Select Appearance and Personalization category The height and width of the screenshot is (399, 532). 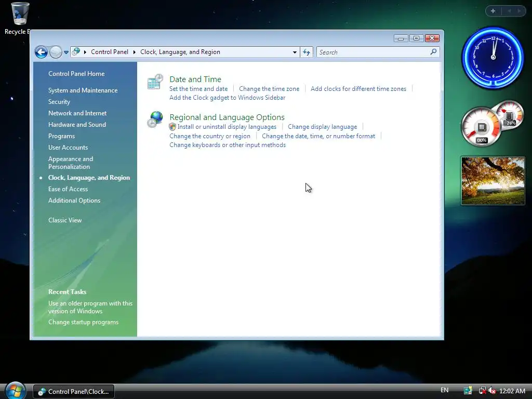coord(71,163)
